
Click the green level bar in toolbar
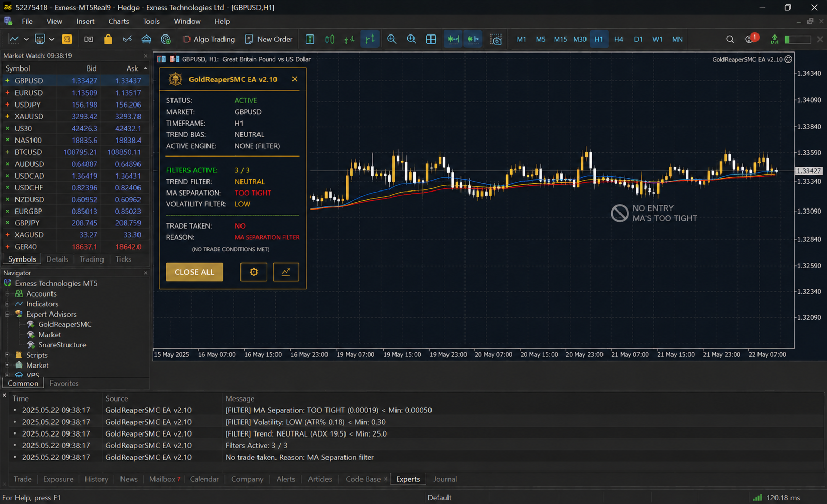click(x=797, y=39)
